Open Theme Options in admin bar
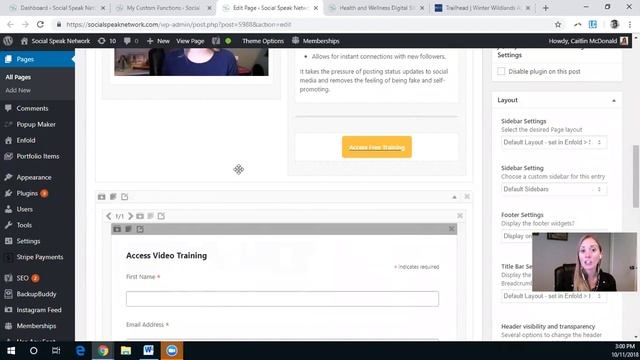 click(x=263, y=41)
